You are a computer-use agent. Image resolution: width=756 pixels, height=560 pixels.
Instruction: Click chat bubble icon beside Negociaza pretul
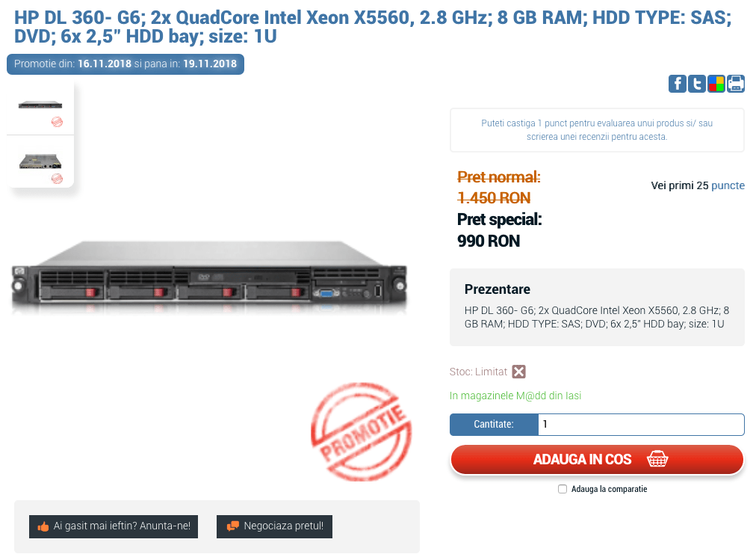[233, 526]
